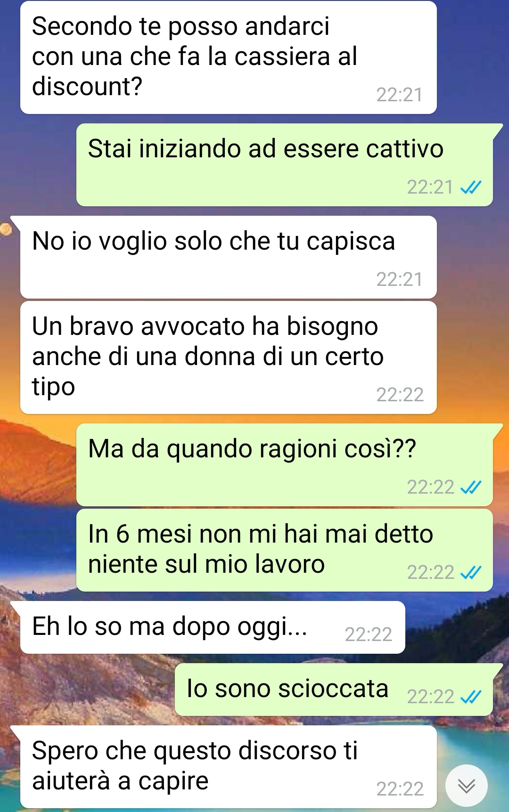Select the message 'Spero che questo discorso ti aiuterà'
This screenshot has height=812, width=509.
tap(228, 767)
